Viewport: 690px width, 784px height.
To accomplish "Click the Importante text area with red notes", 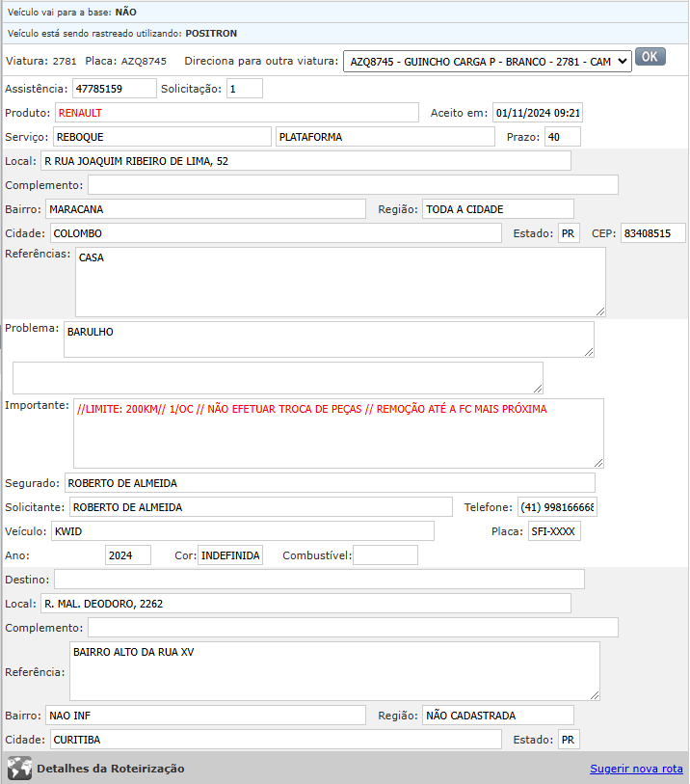I will point(338,434).
